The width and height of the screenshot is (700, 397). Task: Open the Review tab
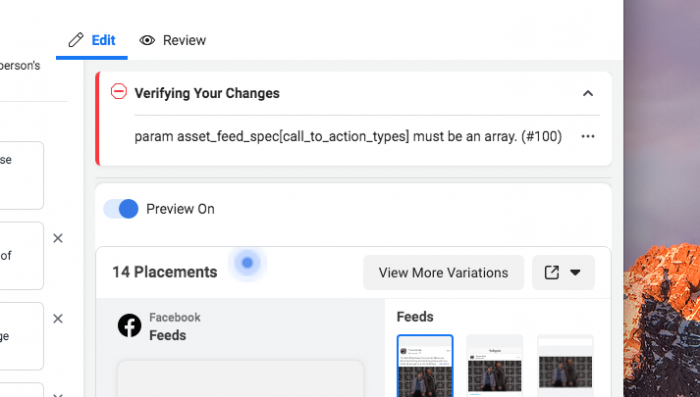(172, 40)
